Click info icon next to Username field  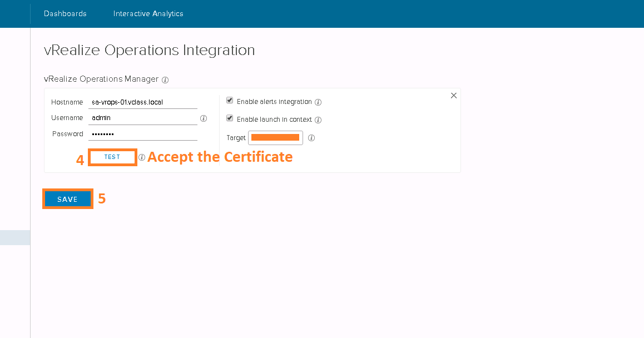tap(204, 118)
